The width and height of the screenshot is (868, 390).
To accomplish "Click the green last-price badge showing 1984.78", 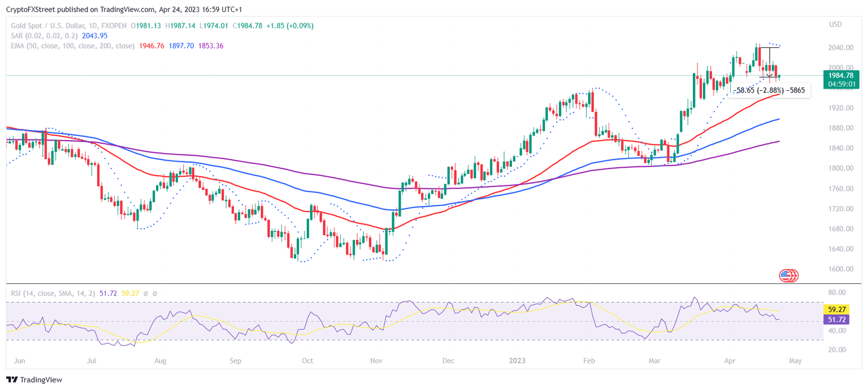I will pos(840,75).
